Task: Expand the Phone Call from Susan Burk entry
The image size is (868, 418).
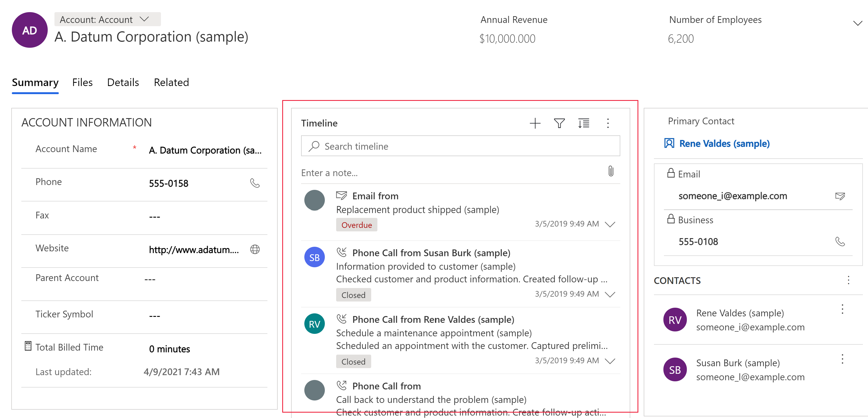Action: tap(613, 294)
